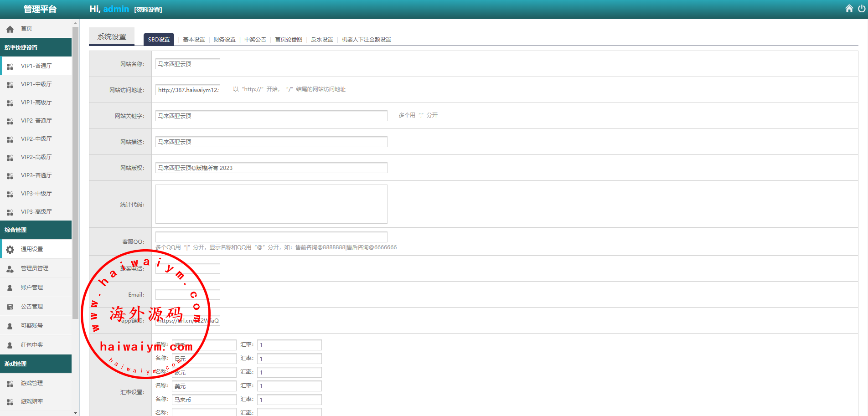Open the 资料设置 link in header

148,10
